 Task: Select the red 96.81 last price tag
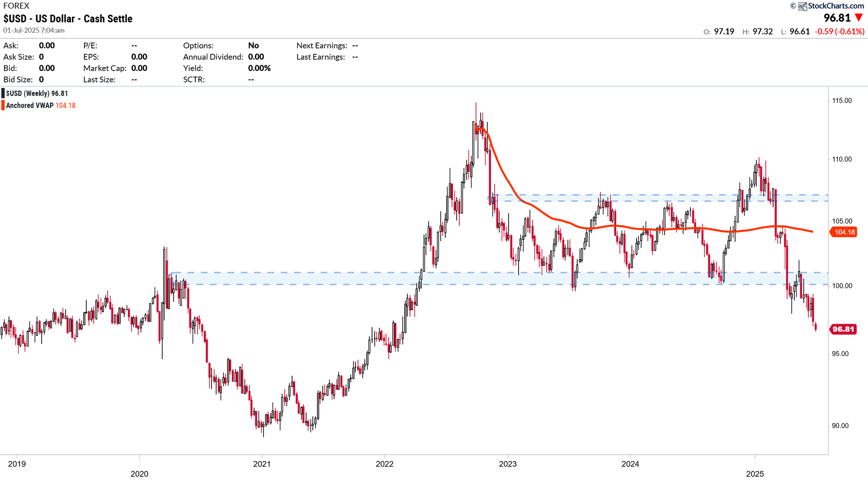(843, 329)
